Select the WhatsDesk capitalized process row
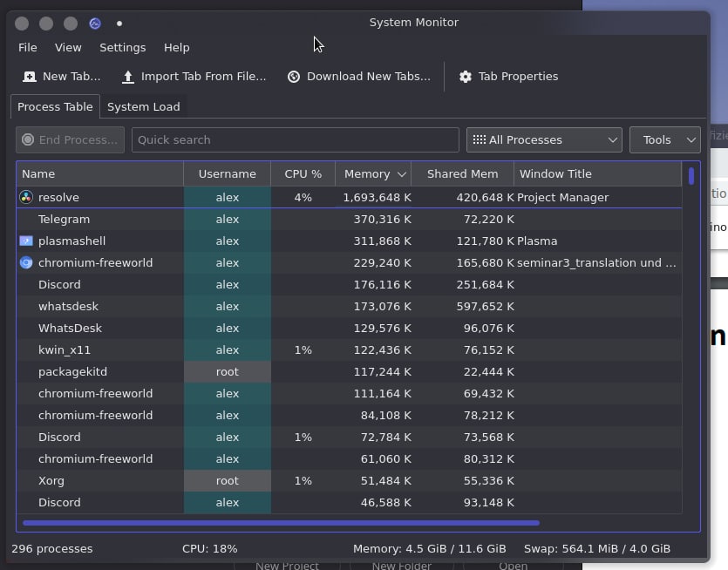Image resolution: width=728 pixels, height=570 pixels. 349,329
